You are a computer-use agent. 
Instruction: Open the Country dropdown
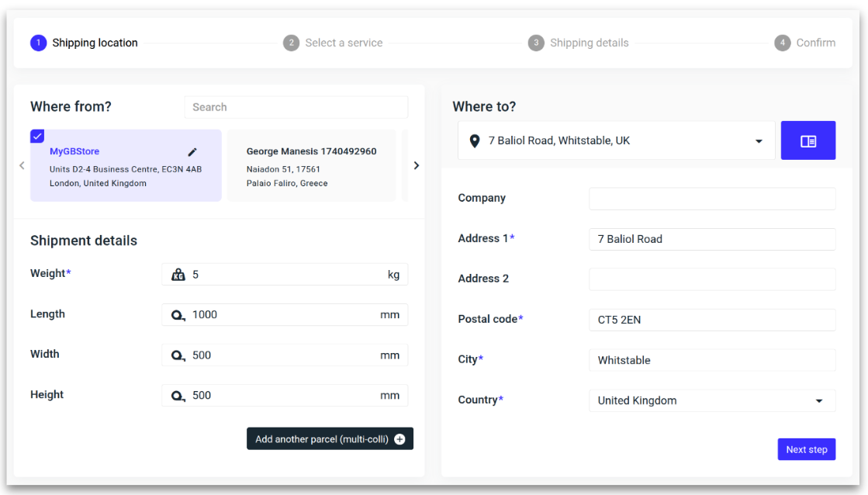[818, 401]
